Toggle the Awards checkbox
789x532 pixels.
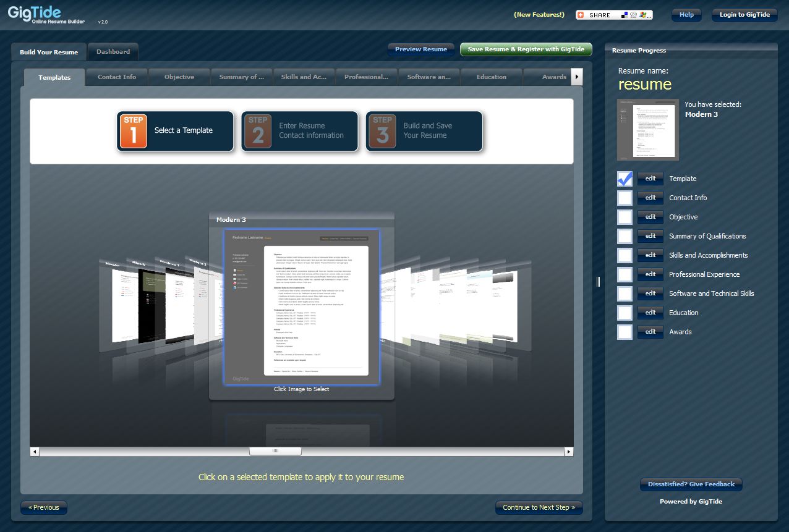[x=625, y=332]
